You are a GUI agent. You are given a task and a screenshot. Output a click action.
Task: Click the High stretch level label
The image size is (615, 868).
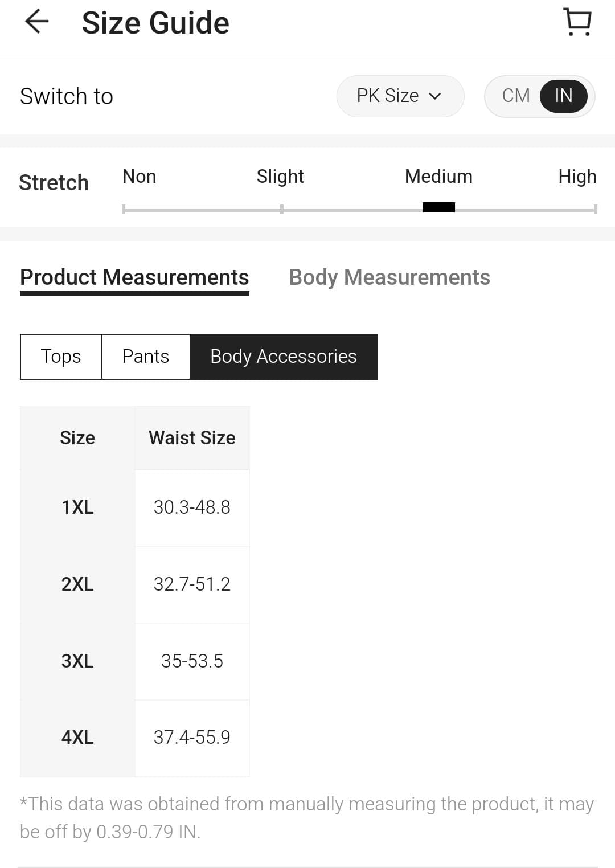coord(577,177)
